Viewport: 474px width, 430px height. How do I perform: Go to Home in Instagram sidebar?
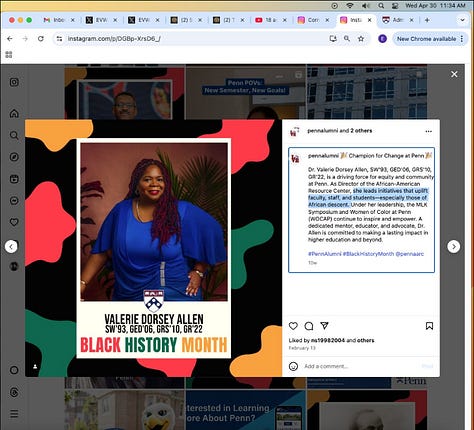[14, 113]
